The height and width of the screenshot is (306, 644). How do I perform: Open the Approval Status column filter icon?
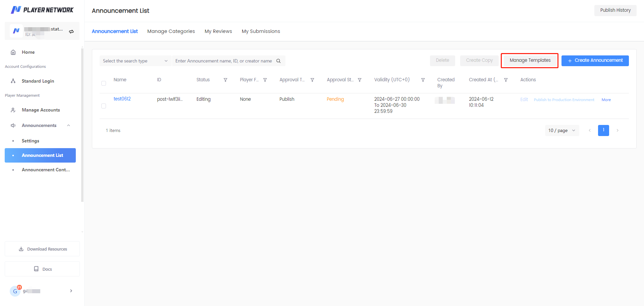coord(360,80)
